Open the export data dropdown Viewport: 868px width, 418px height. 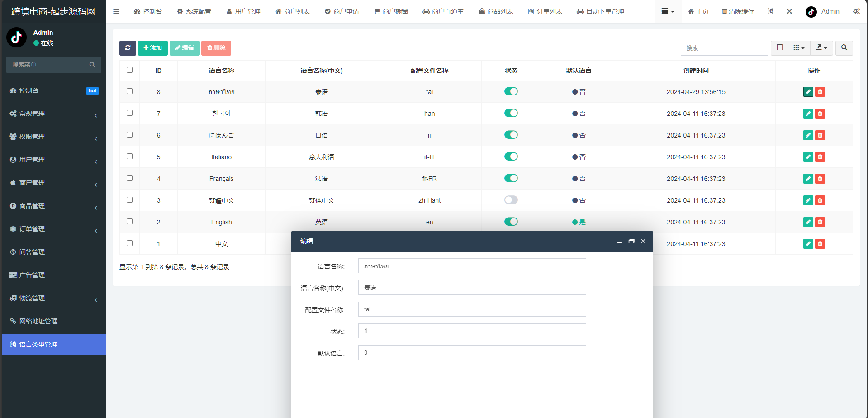tap(821, 48)
